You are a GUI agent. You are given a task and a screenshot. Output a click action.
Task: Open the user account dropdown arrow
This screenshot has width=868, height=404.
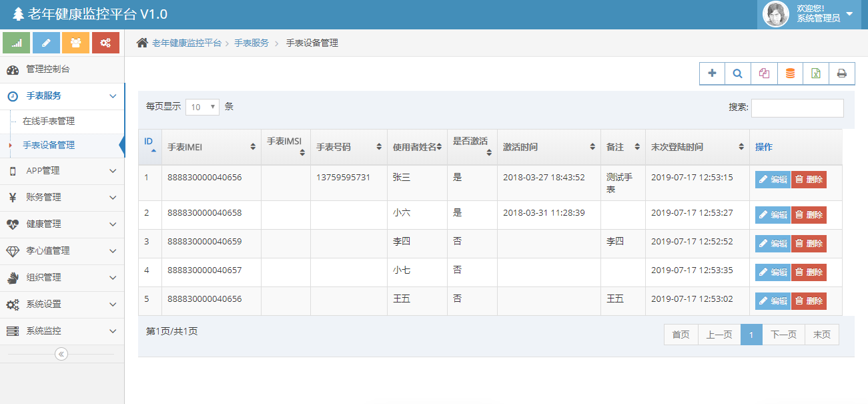pos(849,14)
